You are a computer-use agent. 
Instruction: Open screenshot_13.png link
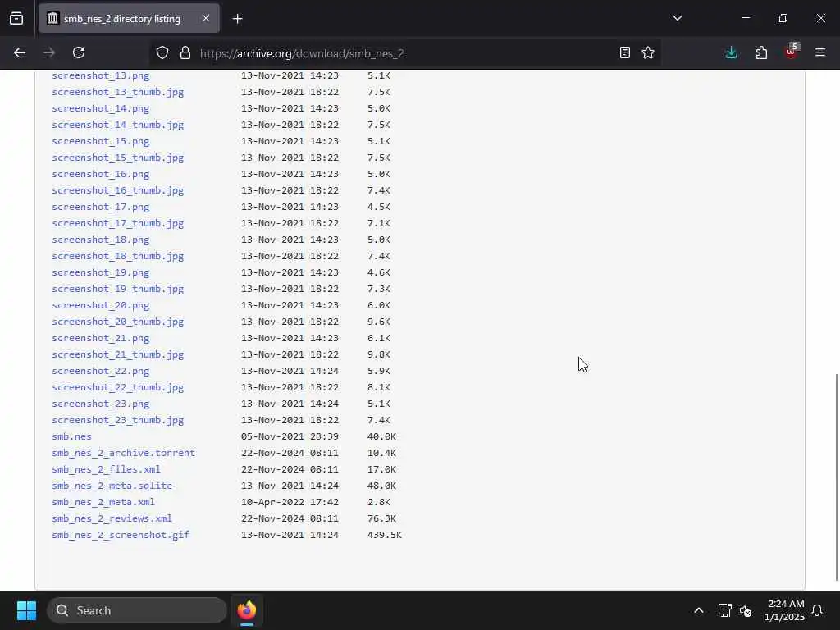(101, 75)
